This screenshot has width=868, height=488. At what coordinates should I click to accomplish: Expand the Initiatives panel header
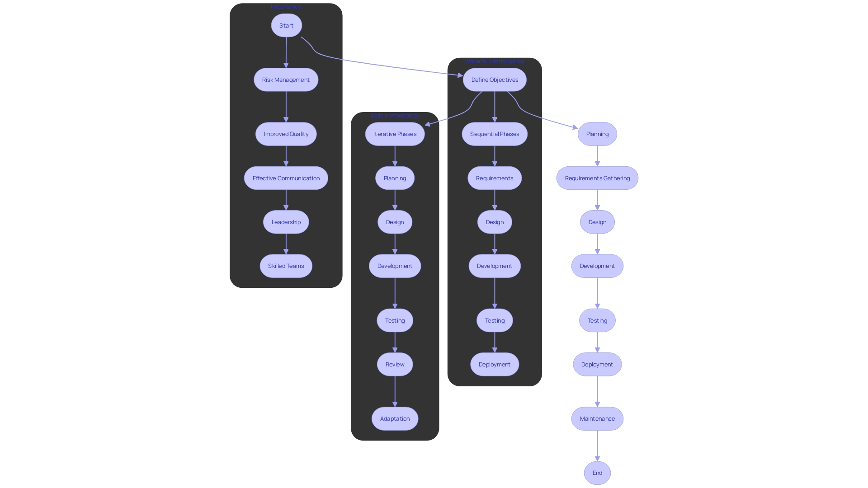[286, 6]
